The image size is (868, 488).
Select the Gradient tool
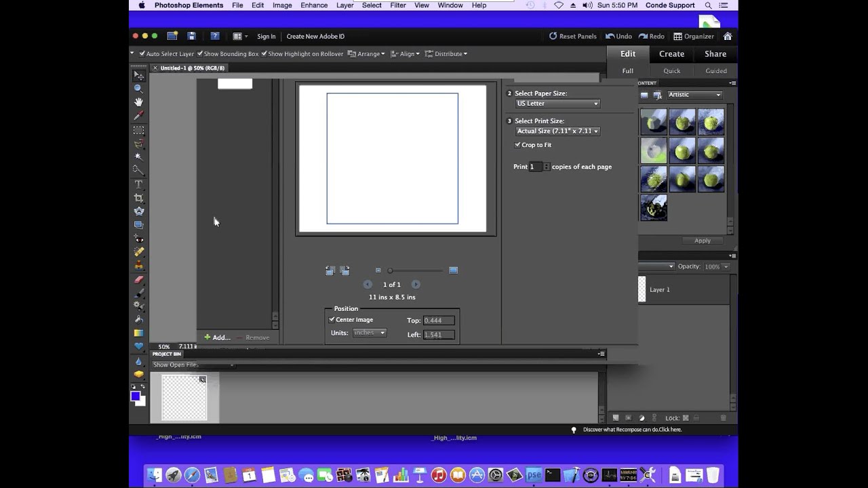(x=138, y=333)
